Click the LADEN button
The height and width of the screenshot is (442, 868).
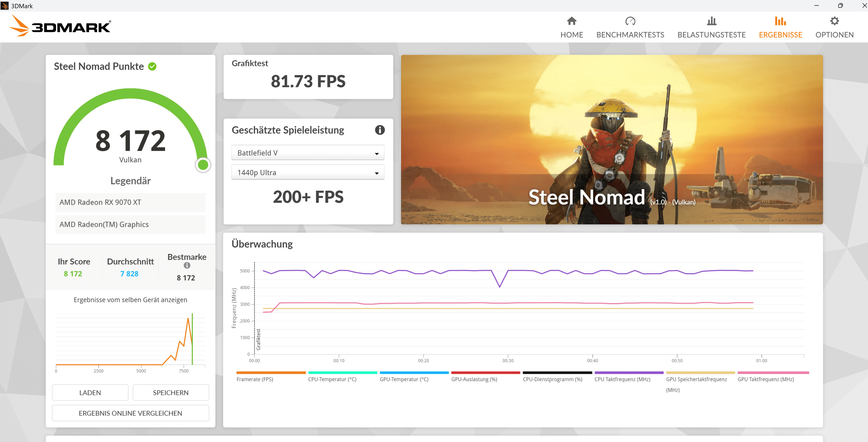pos(90,392)
